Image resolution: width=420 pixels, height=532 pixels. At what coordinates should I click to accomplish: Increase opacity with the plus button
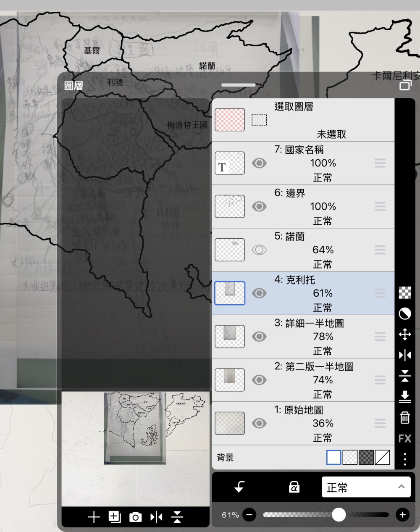click(x=402, y=515)
